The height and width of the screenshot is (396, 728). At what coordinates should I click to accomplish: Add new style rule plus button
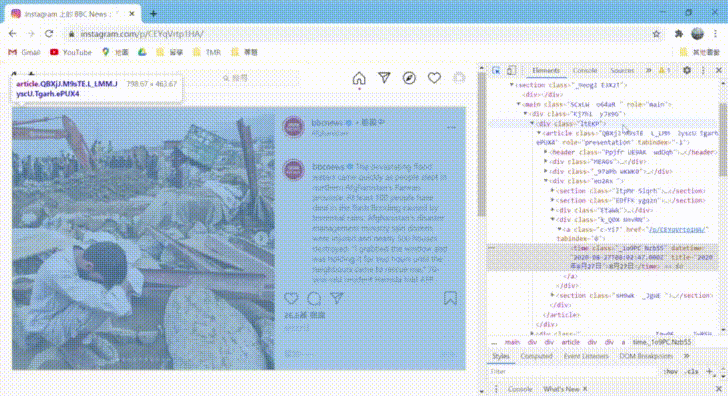point(709,371)
